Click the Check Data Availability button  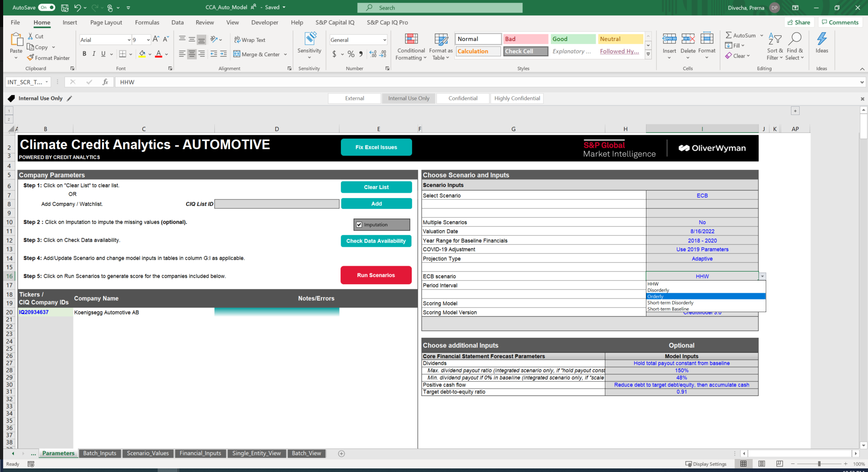376,241
